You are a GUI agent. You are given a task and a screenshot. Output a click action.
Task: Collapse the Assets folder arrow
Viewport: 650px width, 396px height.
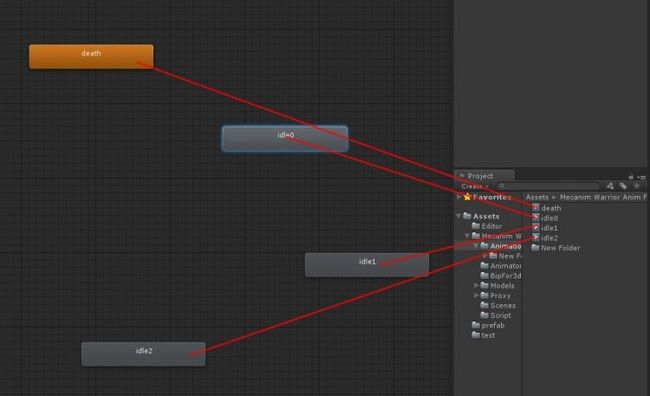[x=458, y=216]
